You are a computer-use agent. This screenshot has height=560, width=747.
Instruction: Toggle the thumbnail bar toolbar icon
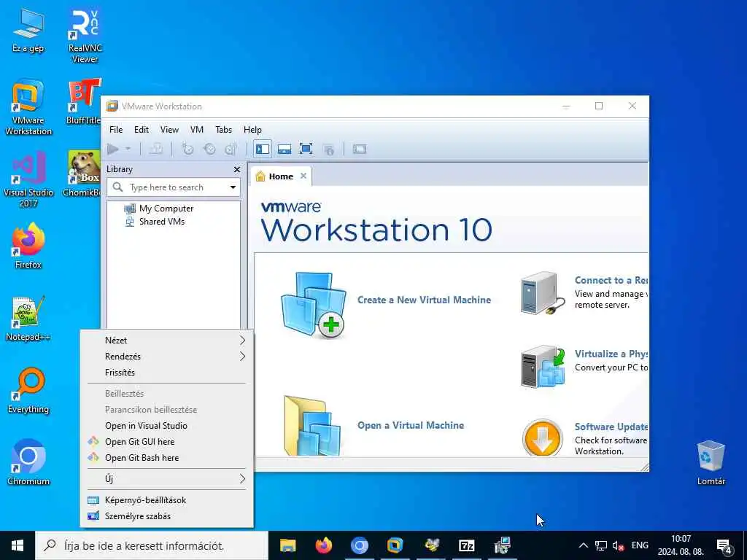pos(285,149)
